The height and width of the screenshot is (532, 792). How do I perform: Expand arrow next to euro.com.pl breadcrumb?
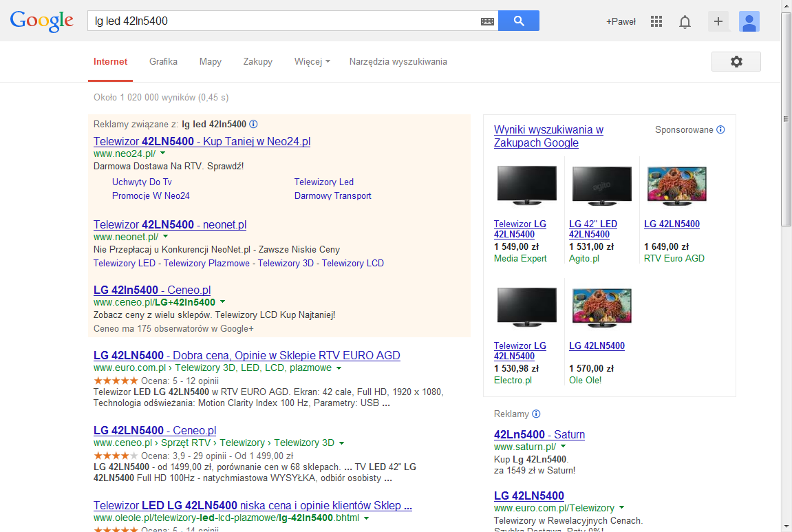(339, 368)
